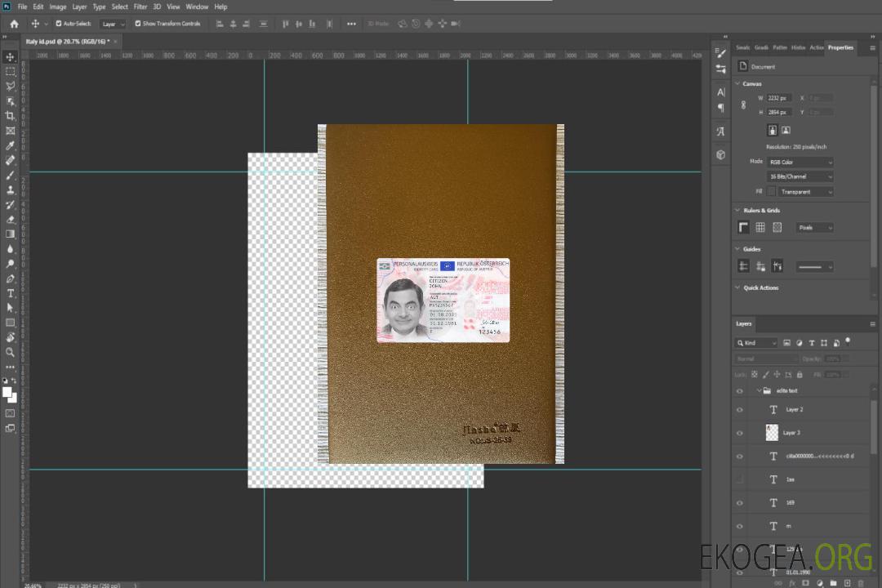Select the Zoom tool
The height and width of the screenshot is (588, 882).
[10, 352]
